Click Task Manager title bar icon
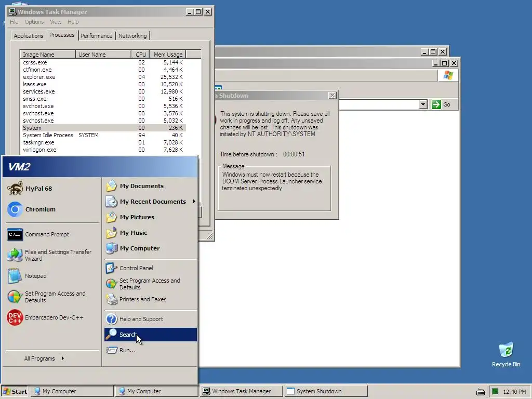The image size is (532, 399). 12,12
